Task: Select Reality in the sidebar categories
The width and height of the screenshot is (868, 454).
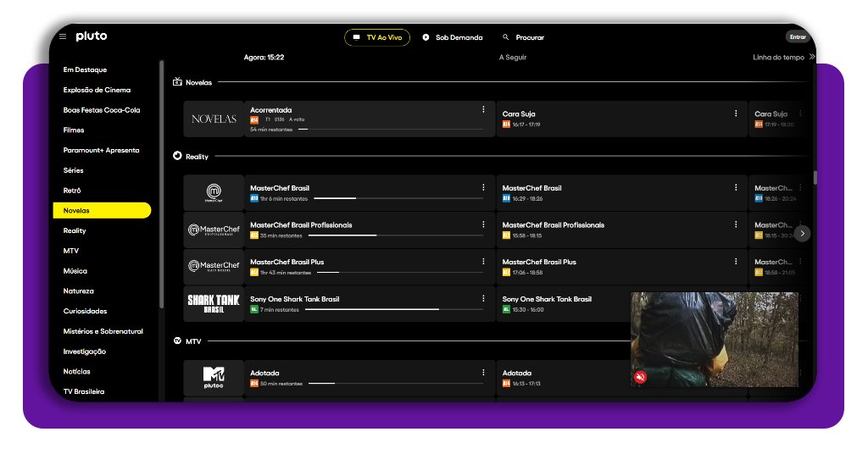Action: (75, 230)
